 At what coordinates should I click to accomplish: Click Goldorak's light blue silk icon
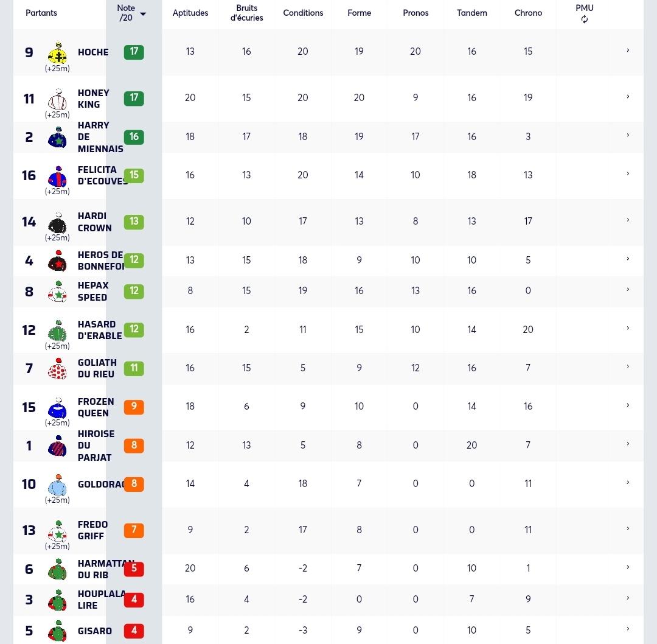pyautogui.click(x=58, y=485)
